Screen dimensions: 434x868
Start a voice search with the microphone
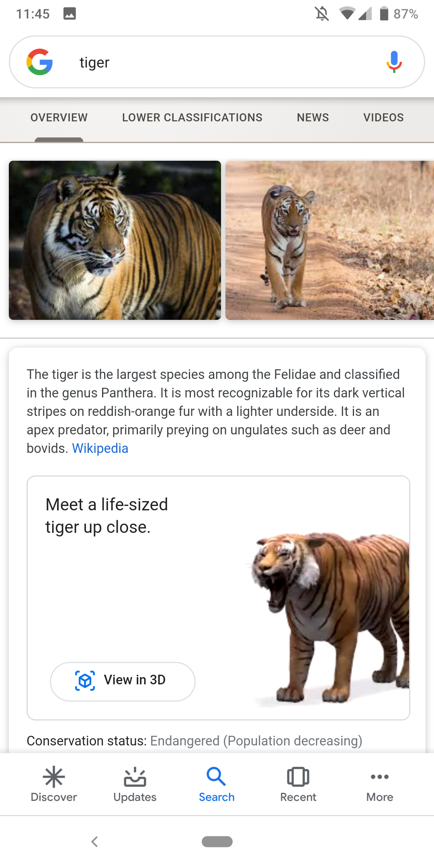394,62
